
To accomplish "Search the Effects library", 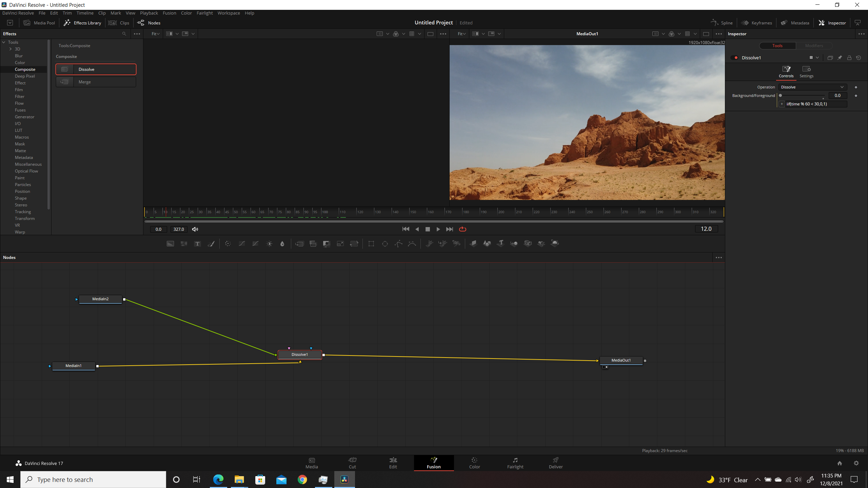I will (124, 34).
